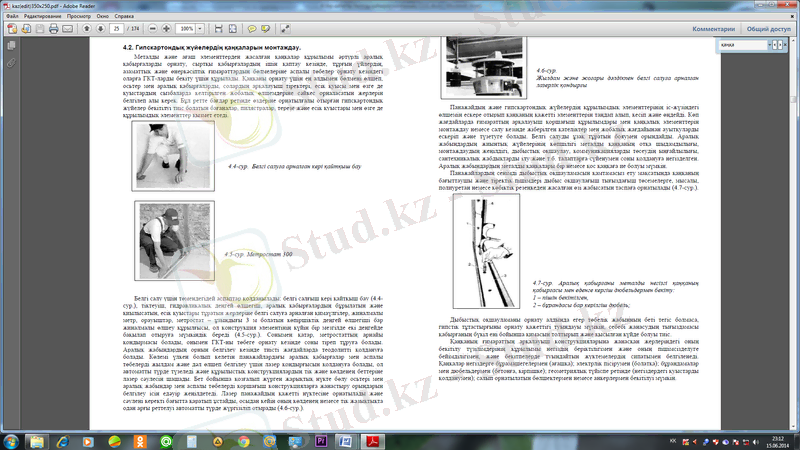Open the Общий доступ pane
This screenshot has width=800, height=450.
(768, 29)
